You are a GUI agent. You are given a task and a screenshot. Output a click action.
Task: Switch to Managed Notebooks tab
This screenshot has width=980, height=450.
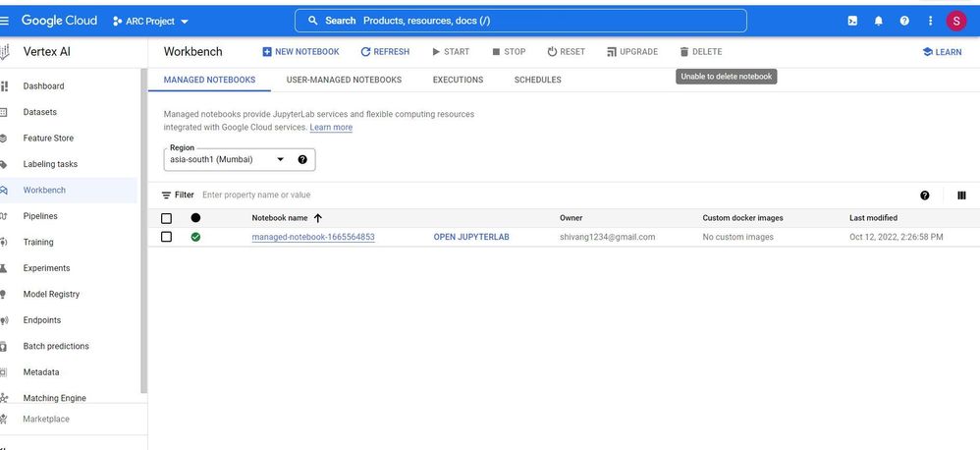209,80
